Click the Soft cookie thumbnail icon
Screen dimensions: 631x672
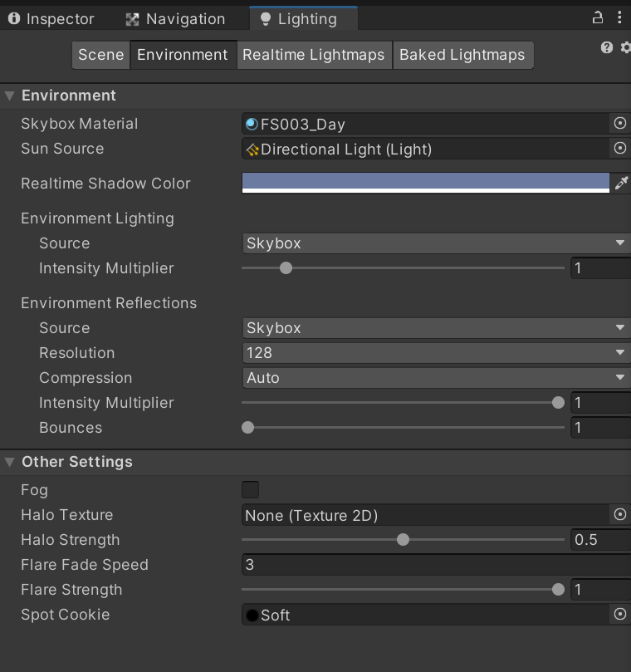[x=252, y=615]
